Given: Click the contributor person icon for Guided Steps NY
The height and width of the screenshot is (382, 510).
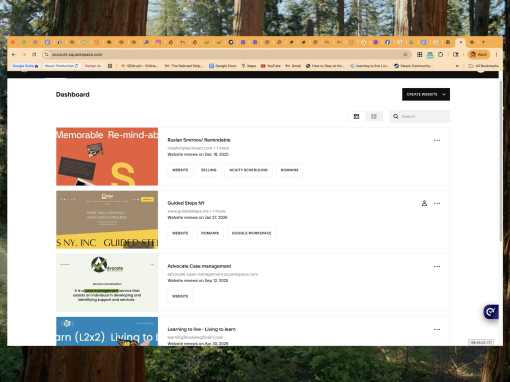Looking at the screenshot, I should tap(424, 203).
